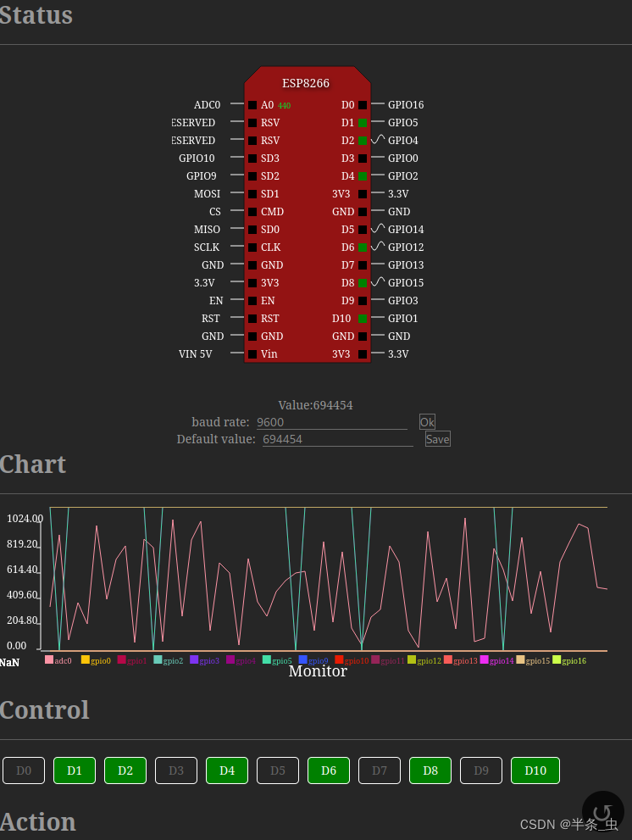Toggle the D4 control button

click(227, 770)
